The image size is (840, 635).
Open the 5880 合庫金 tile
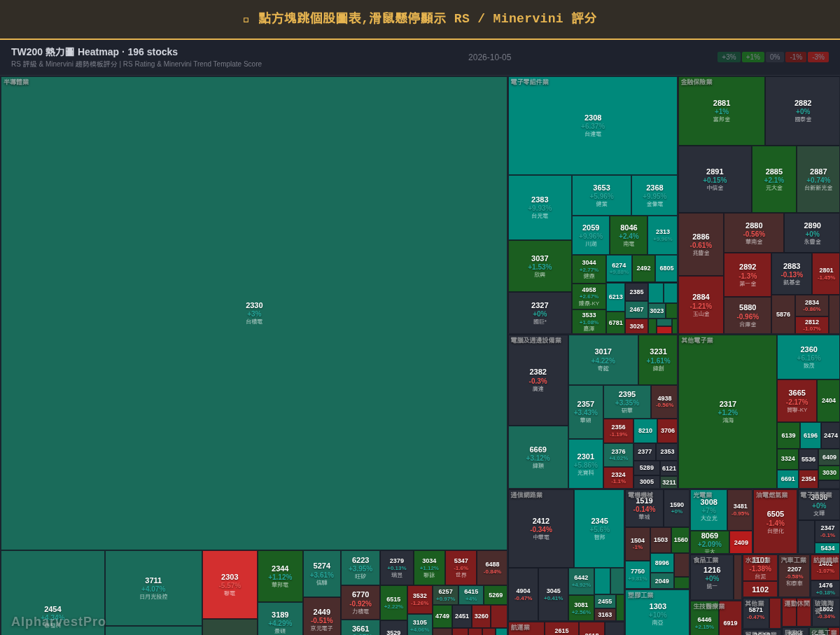(748, 315)
